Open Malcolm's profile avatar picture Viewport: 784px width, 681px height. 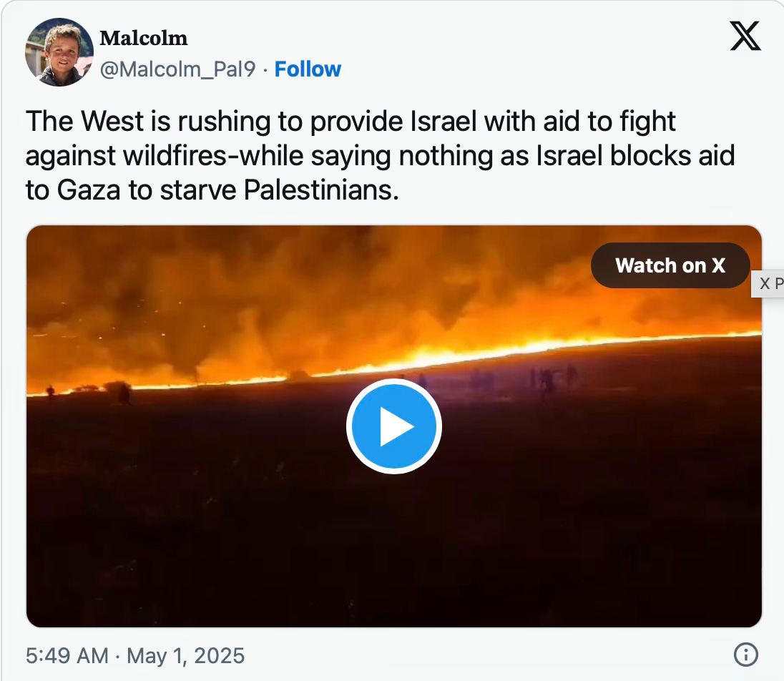[x=59, y=52]
